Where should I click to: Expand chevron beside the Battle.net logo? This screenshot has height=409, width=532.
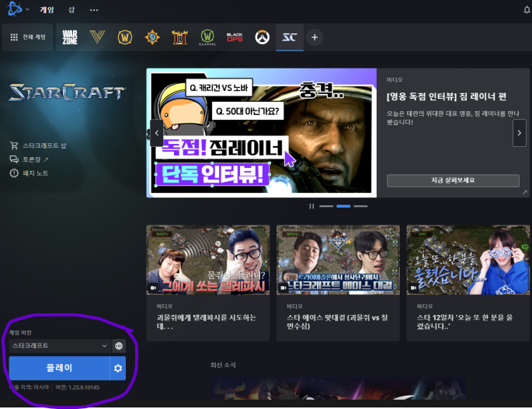pyautogui.click(x=27, y=9)
